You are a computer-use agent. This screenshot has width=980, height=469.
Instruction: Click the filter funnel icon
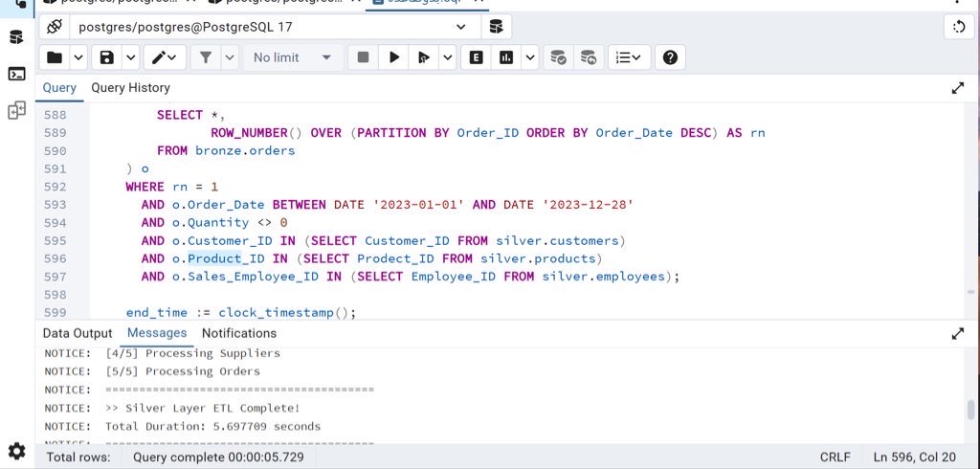[x=206, y=57]
